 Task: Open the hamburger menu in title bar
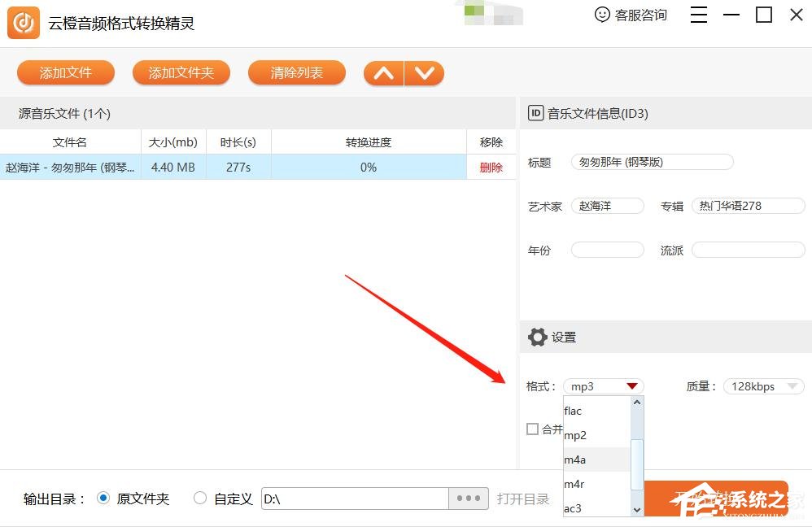click(698, 15)
